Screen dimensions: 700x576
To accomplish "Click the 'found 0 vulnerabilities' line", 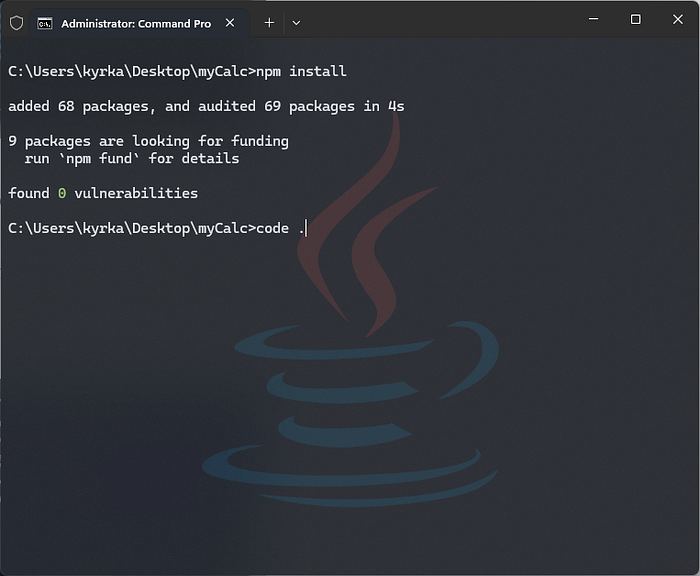I will pos(103,193).
